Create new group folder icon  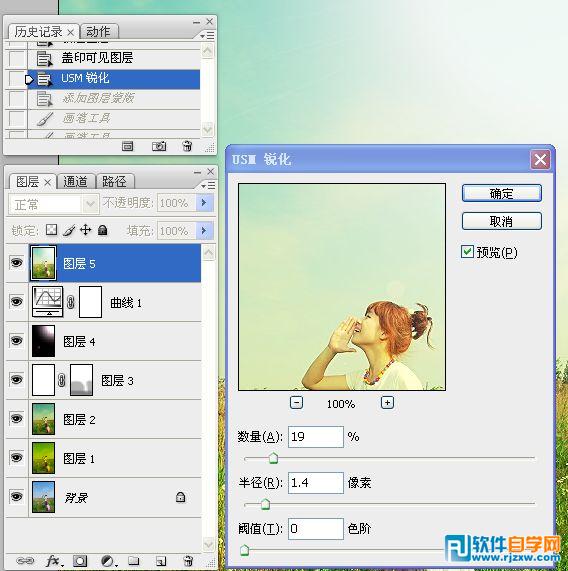point(133,560)
